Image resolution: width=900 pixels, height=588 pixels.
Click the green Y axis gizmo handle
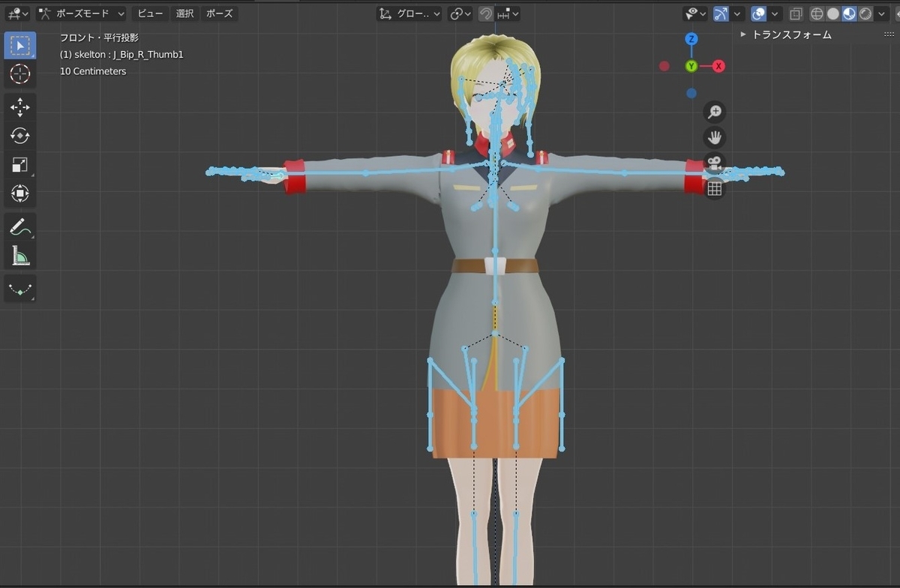coord(691,66)
